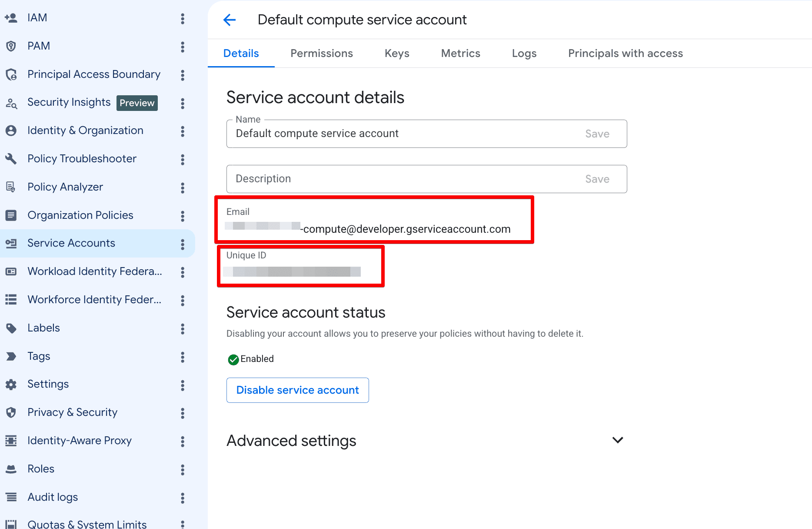Open the Metrics tab
This screenshot has height=529, width=812.
coord(461,54)
